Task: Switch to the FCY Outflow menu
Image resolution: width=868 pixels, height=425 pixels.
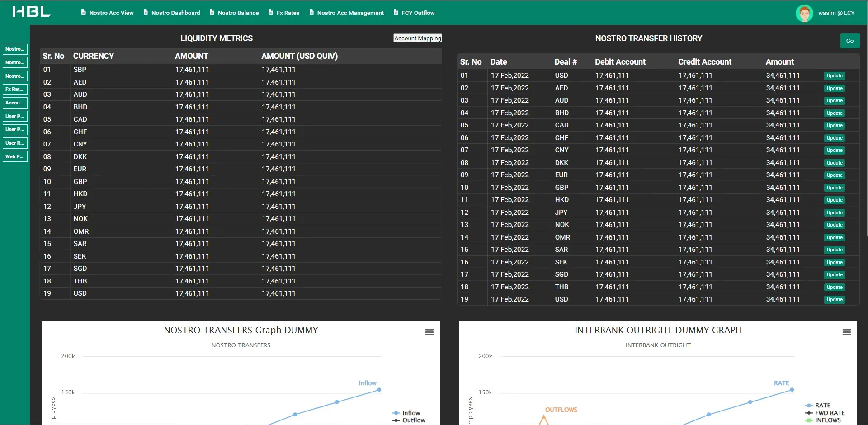Action: point(418,13)
